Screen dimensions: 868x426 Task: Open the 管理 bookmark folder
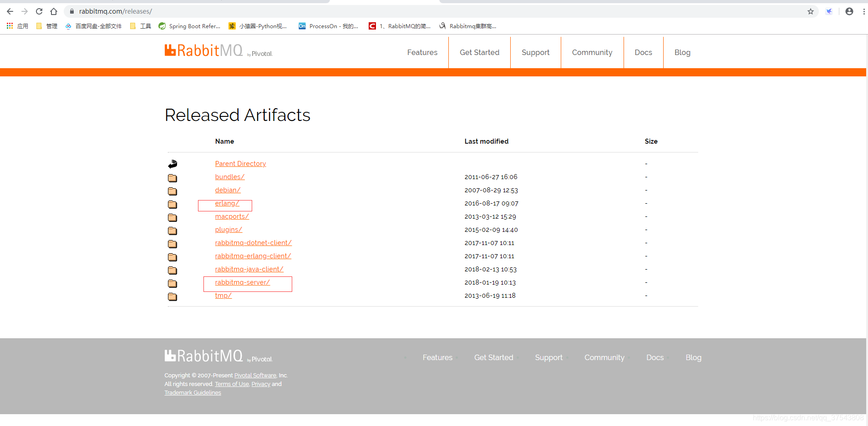point(46,26)
